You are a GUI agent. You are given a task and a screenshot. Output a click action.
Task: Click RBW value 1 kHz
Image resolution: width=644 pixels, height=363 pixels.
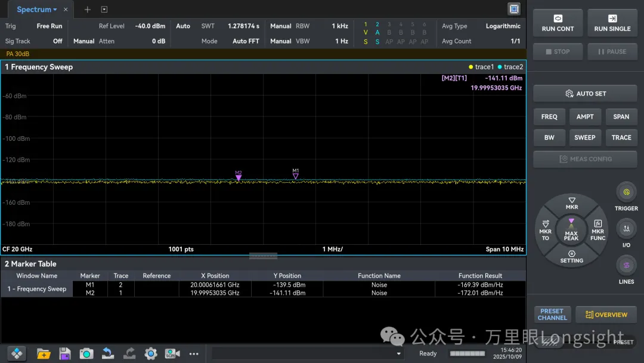pyautogui.click(x=340, y=26)
